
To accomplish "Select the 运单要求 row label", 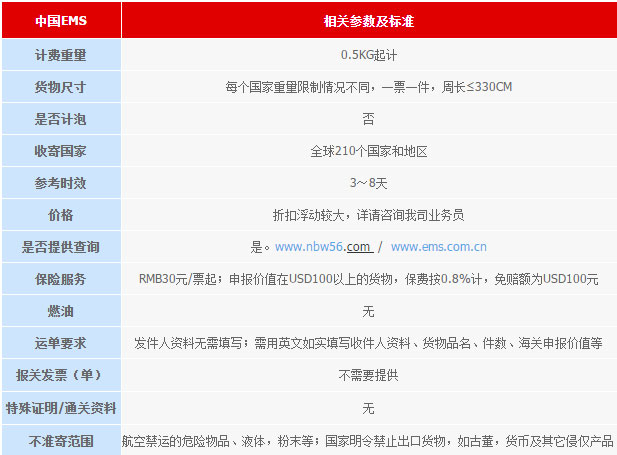I will tap(61, 343).
